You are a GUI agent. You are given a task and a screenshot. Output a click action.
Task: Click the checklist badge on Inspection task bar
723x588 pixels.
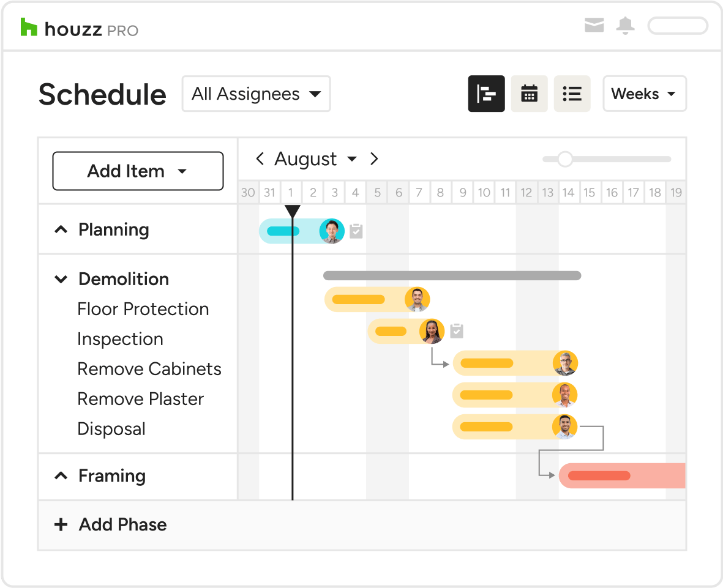coord(456,330)
